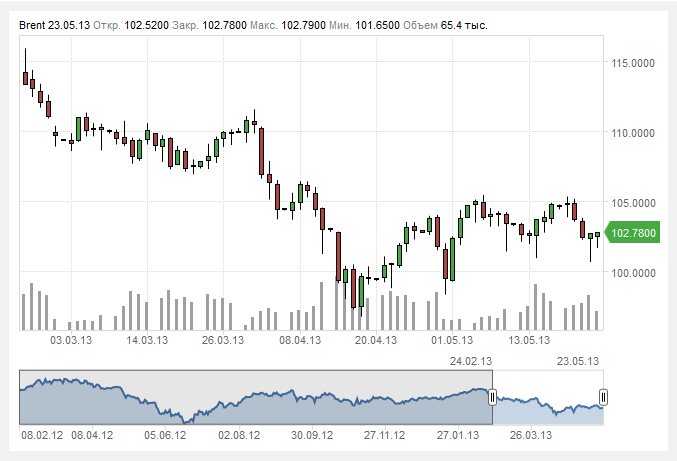Screen dimensions: 677x461
Task: Click the 26.03.13 label on the main chart axis
Action: [x=223, y=340]
